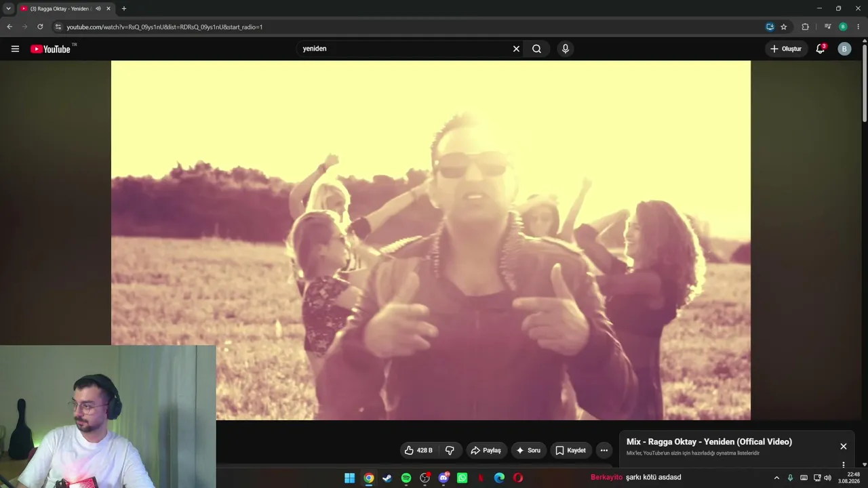View site information icon in address bar
Image resolution: width=868 pixels, height=488 pixels.
coord(58,27)
